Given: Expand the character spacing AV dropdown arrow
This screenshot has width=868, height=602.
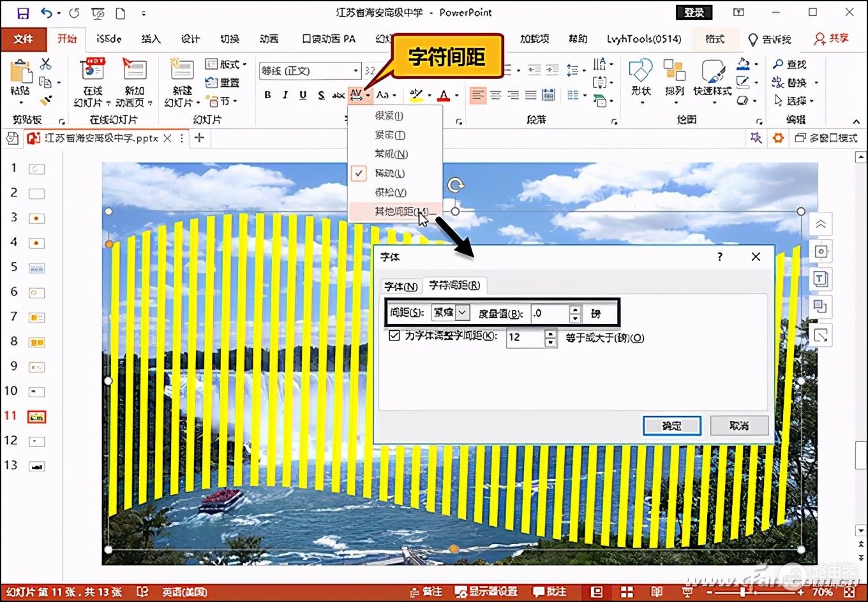Looking at the screenshot, I should pyautogui.click(x=368, y=96).
